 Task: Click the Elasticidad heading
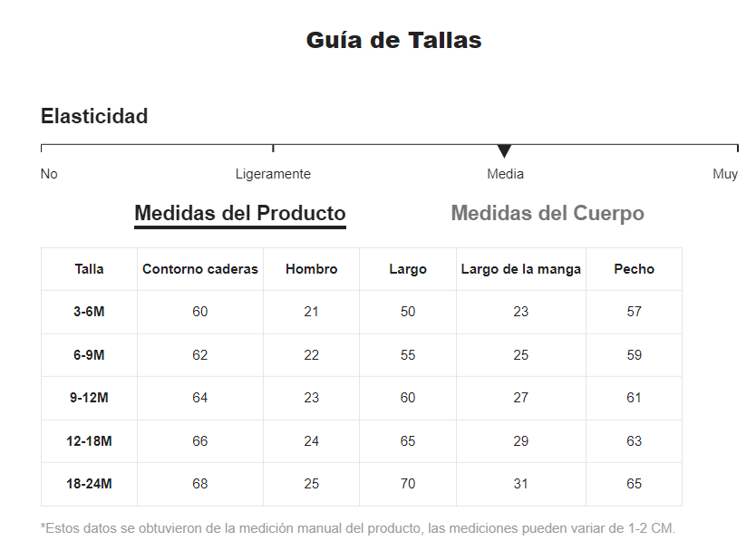click(x=94, y=116)
